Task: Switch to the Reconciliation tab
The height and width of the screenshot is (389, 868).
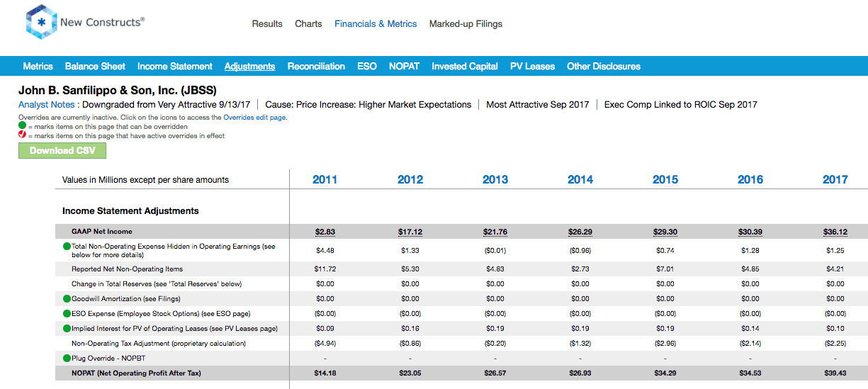Action: [x=316, y=66]
